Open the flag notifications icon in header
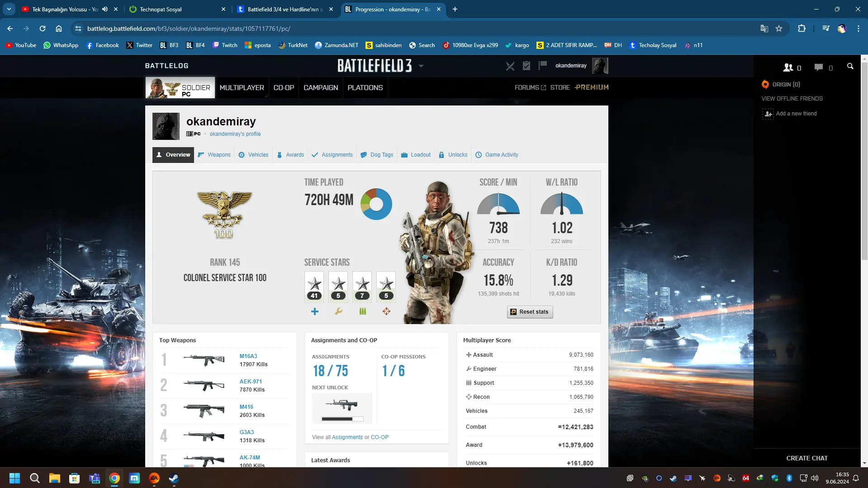The image size is (868, 488). [x=543, y=66]
